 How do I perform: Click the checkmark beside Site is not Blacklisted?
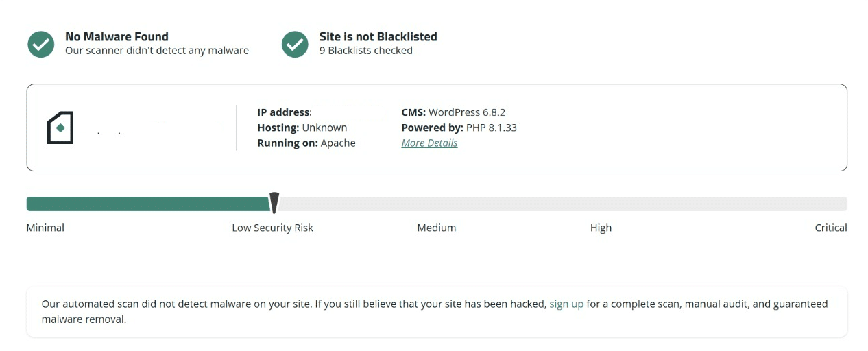tap(295, 44)
